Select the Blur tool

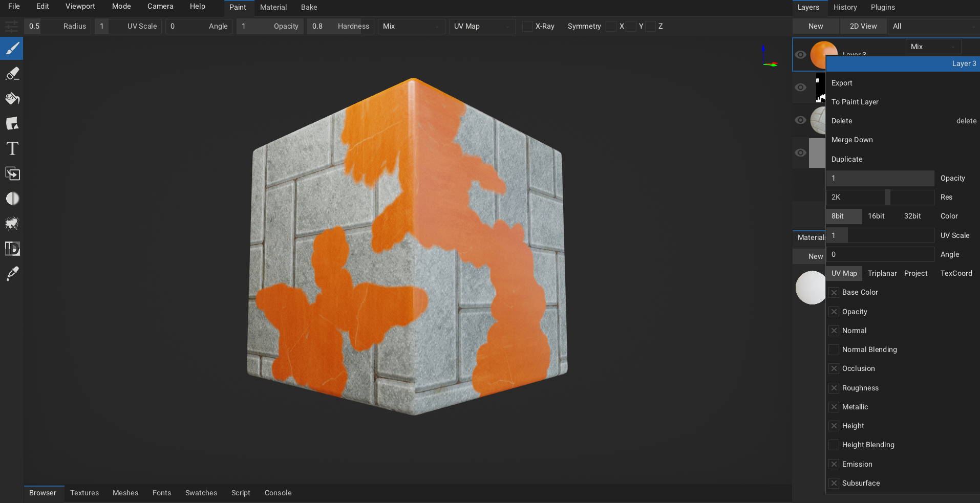click(12, 199)
